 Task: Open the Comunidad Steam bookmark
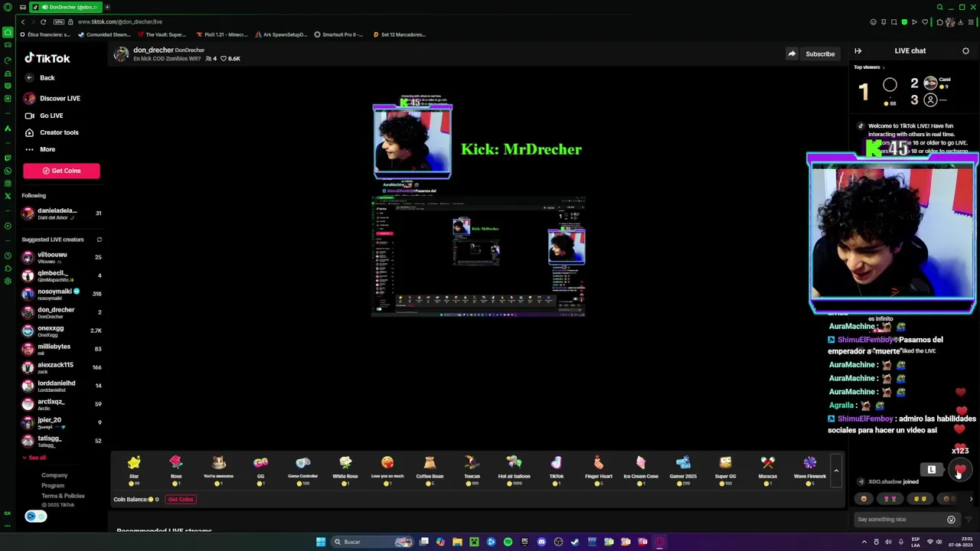[x=104, y=34]
